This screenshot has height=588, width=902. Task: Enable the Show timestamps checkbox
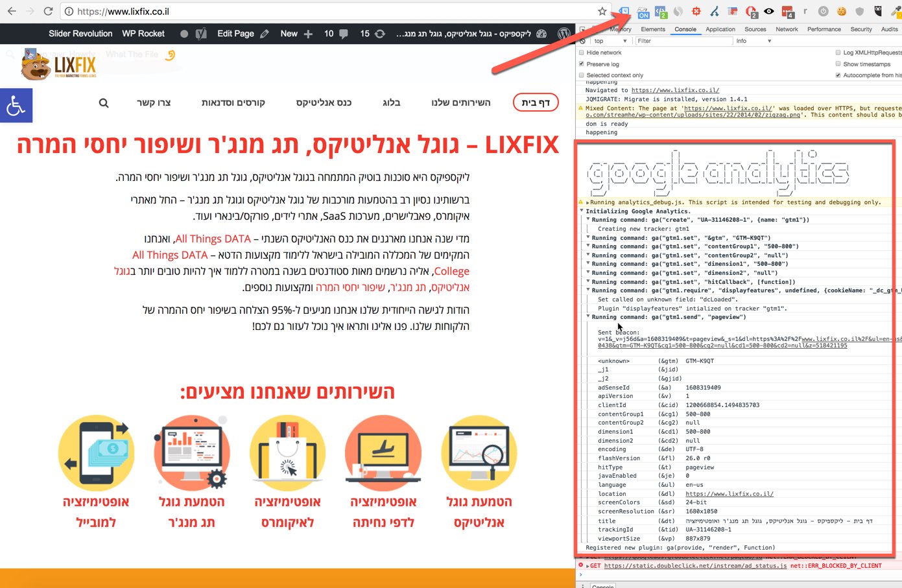point(838,64)
